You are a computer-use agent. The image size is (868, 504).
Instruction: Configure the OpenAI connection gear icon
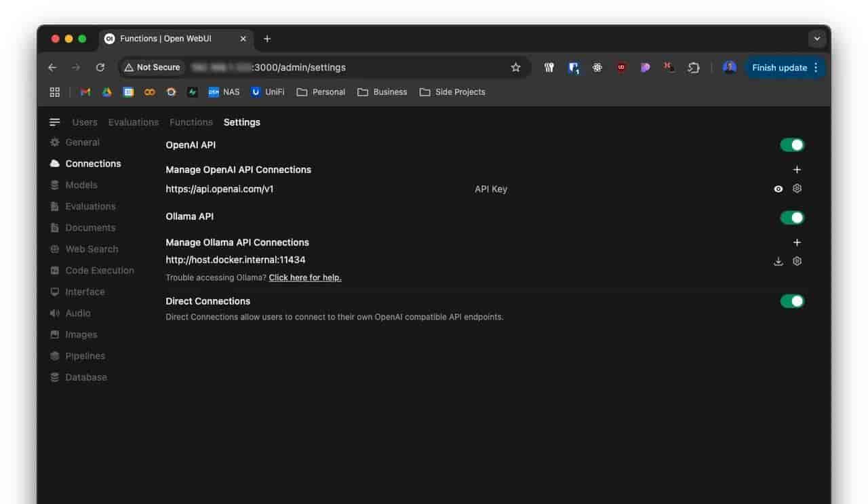pos(797,189)
